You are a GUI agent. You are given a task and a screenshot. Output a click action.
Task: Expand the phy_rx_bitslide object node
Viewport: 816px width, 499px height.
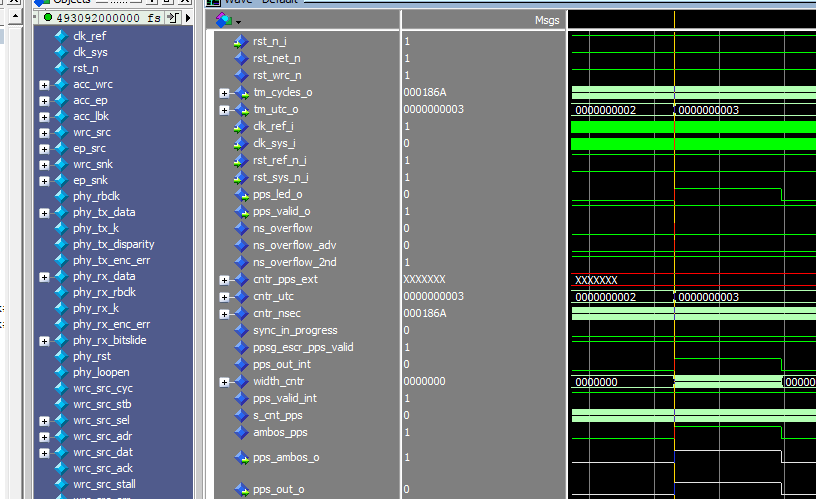pyautogui.click(x=44, y=341)
